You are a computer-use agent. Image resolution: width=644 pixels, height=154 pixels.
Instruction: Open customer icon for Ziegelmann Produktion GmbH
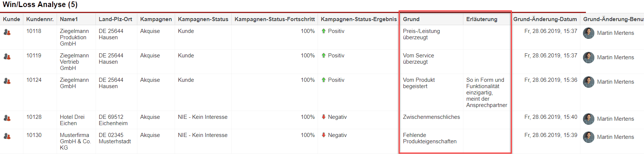pos(7,32)
